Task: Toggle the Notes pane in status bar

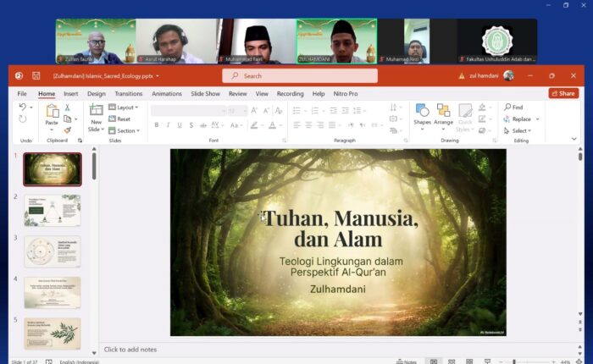Action: (x=407, y=361)
